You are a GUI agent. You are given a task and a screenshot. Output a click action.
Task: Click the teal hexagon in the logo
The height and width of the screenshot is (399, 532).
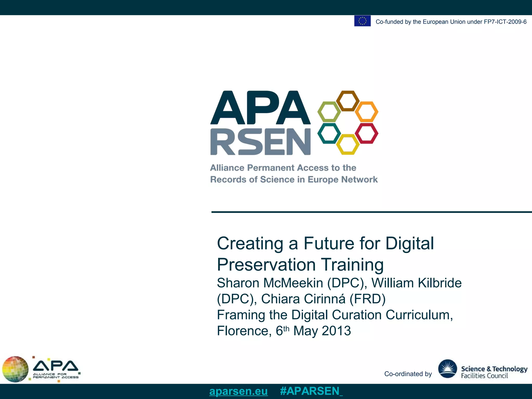[329, 133]
